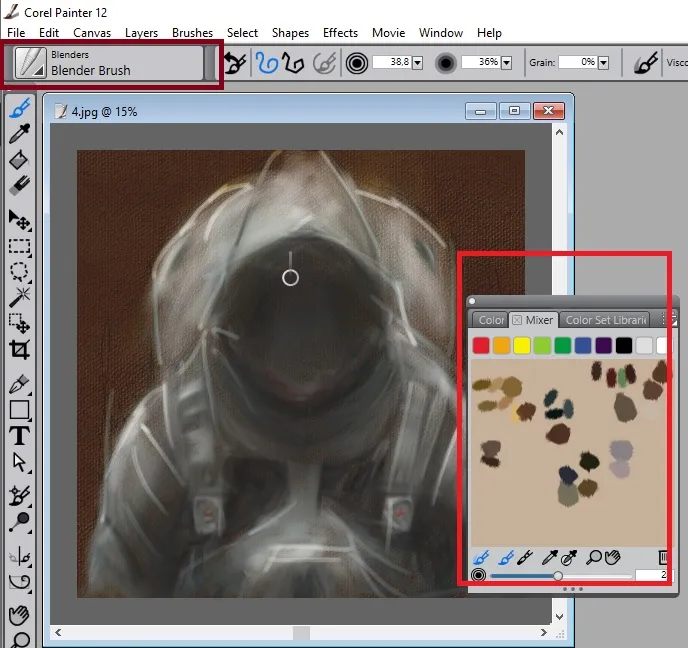Select the Dodge tool

tap(19, 522)
